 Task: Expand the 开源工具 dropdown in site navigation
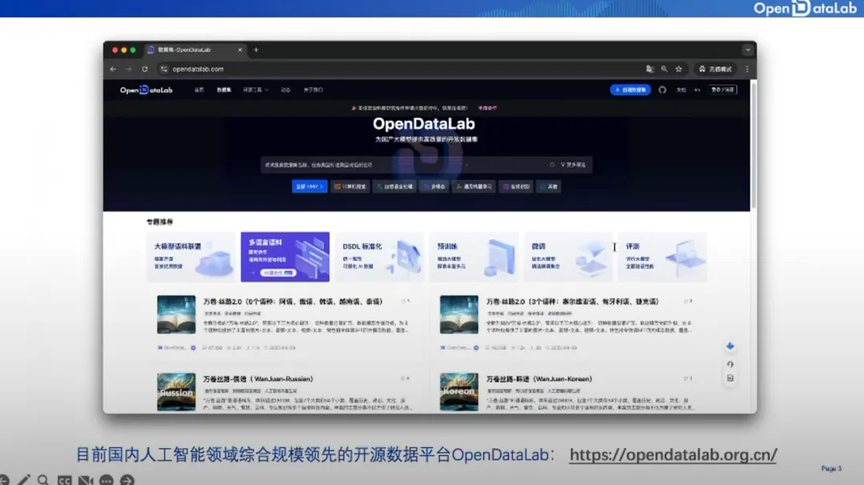[x=255, y=90]
